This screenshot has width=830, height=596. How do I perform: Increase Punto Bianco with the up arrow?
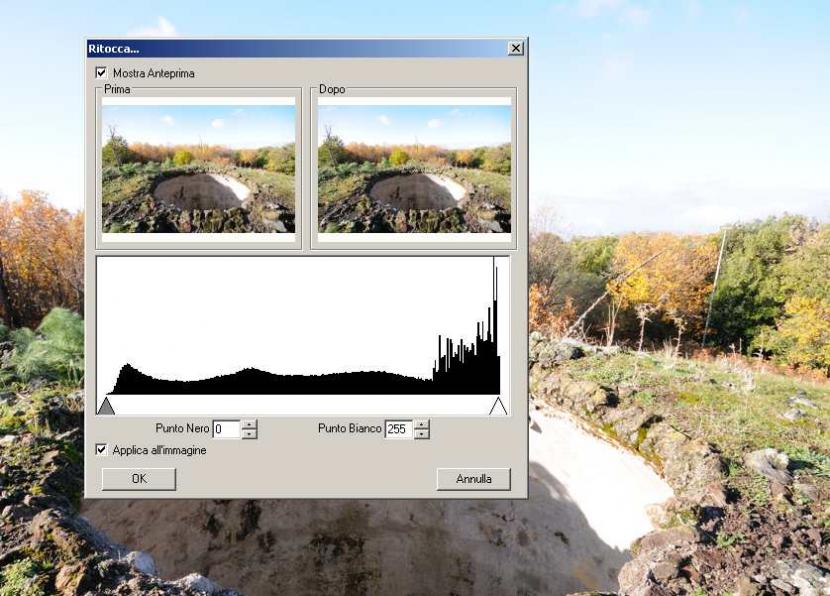[422, 424]
